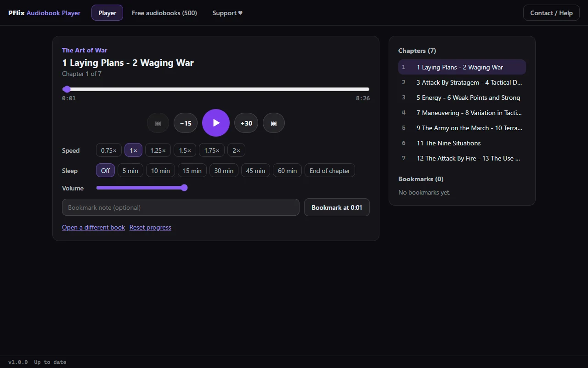Set speed to 0.75×

(109, 150)
